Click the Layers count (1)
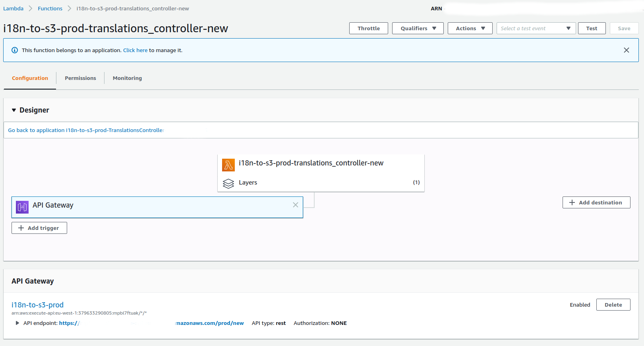Screen dimensions: 644x346 coord(416,183)
